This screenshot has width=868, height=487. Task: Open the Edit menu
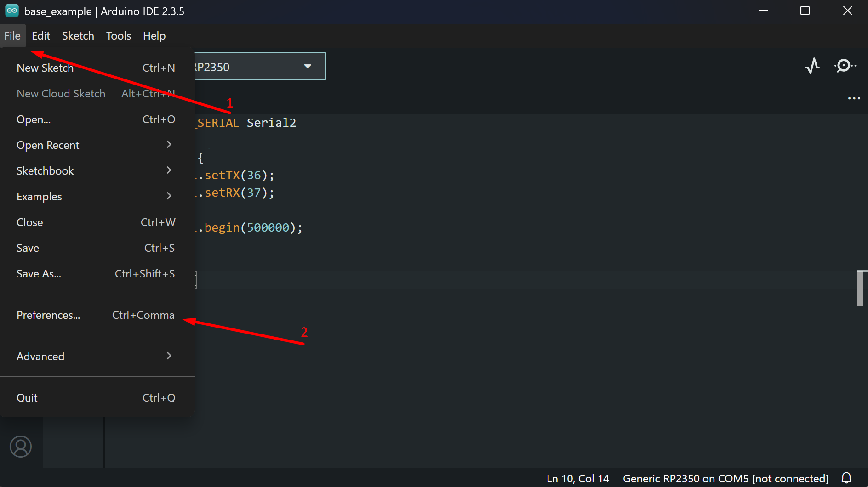(x=41, y=35)
